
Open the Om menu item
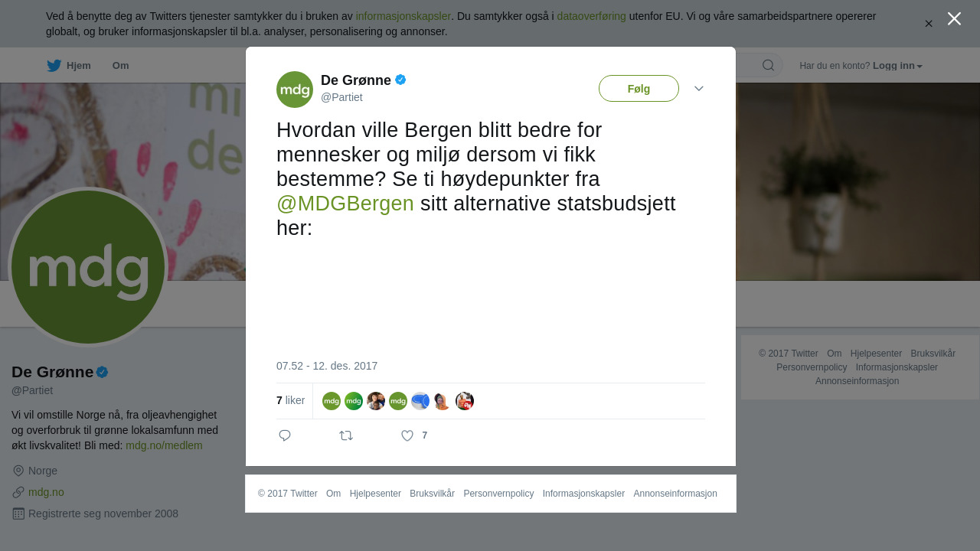click(x=120, y=66)
